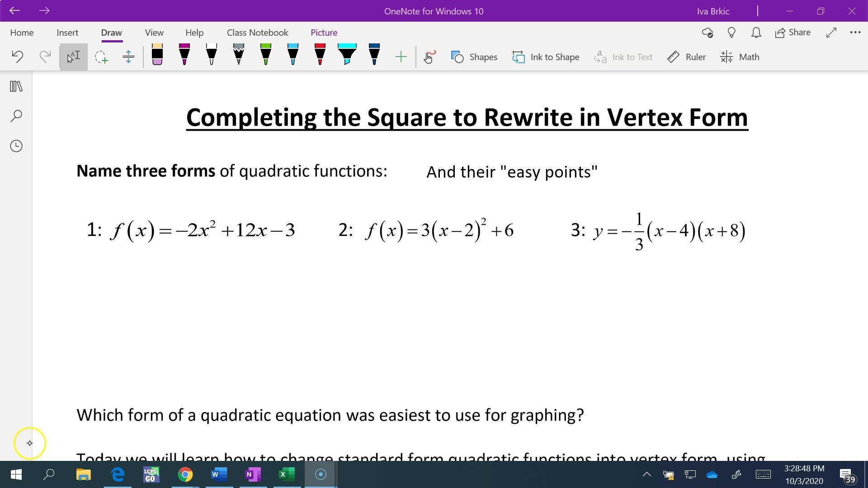Pick the purple pen

pyautogui.click(x=184, y=56)
